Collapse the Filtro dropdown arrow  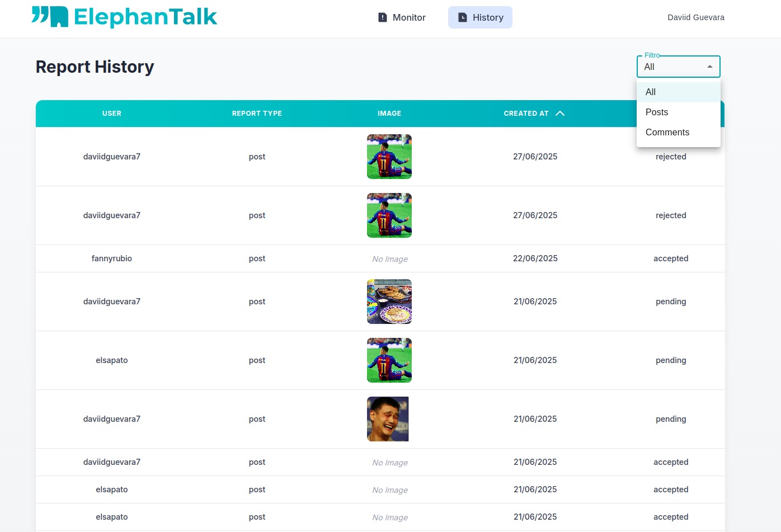coord(709,67)
